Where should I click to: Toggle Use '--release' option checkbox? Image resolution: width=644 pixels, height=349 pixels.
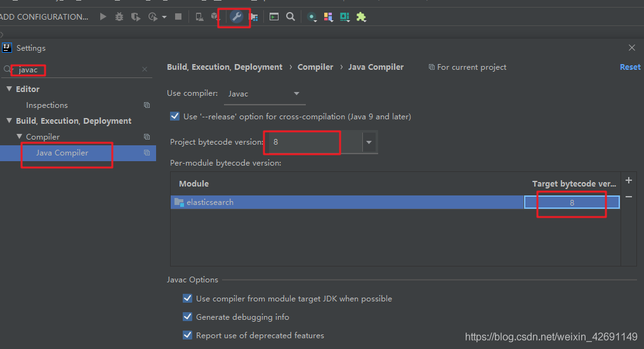174,116
